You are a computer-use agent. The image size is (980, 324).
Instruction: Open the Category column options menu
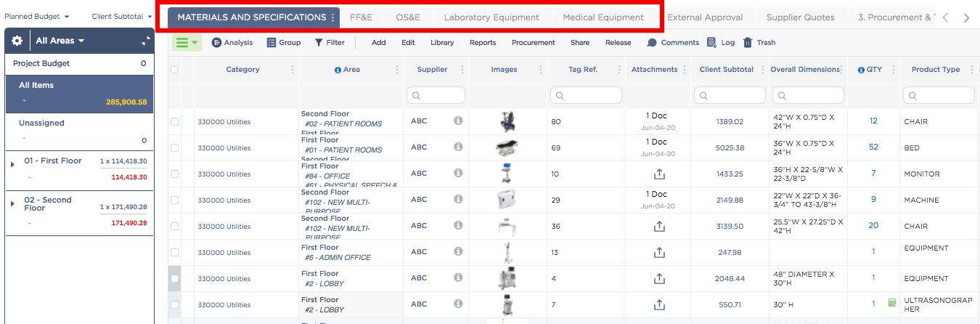click(293, 70)
